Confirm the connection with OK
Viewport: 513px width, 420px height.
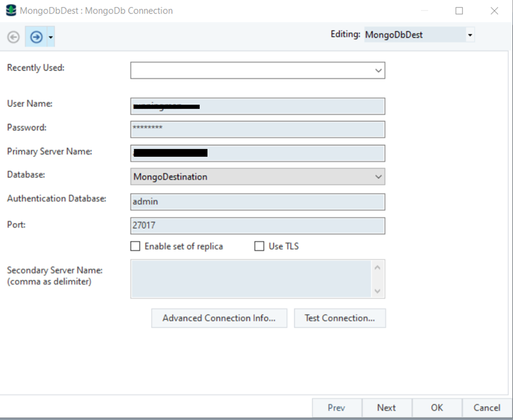click(437, 407)
